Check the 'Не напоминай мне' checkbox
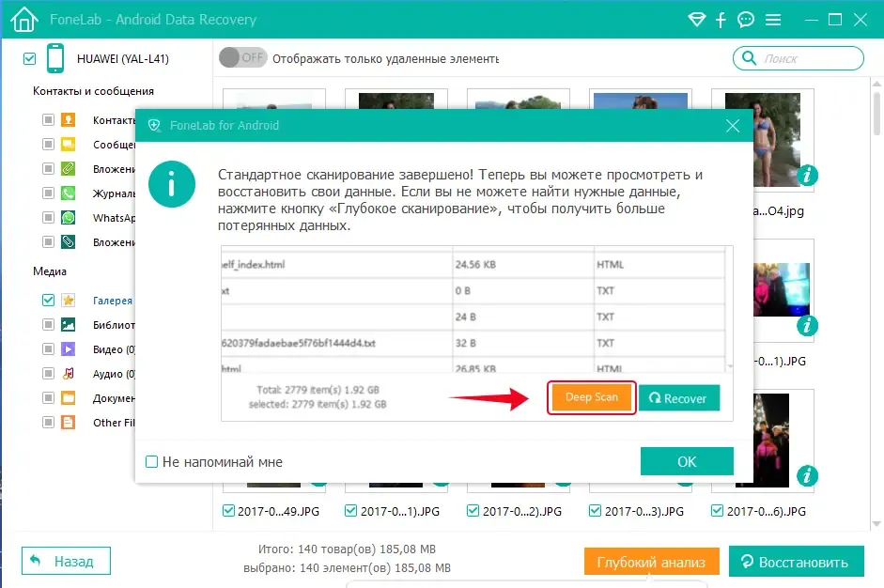Image resolution: width=884 pixels, height=588 pixels. pyautogui.click(x=151, y=462)
